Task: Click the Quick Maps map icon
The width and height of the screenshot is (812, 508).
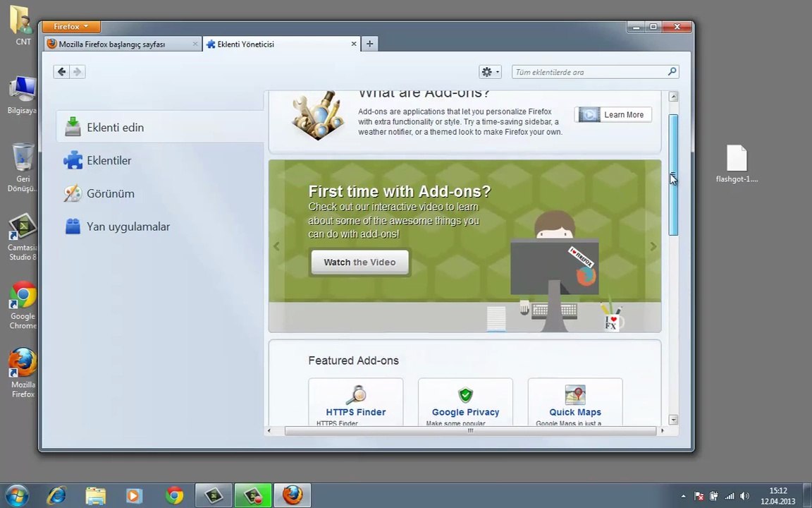Action: 575,395
